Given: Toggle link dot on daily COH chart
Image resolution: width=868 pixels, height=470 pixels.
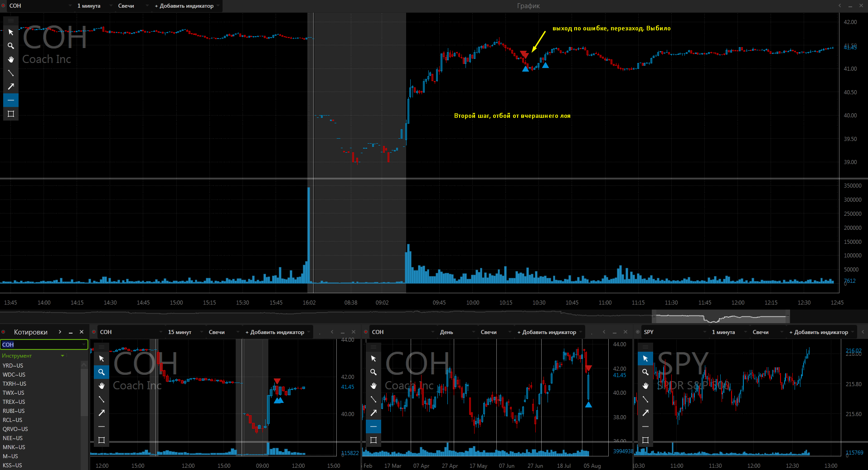Looking at the screenshot, I should pyautogui.click(x=366, y=332).
